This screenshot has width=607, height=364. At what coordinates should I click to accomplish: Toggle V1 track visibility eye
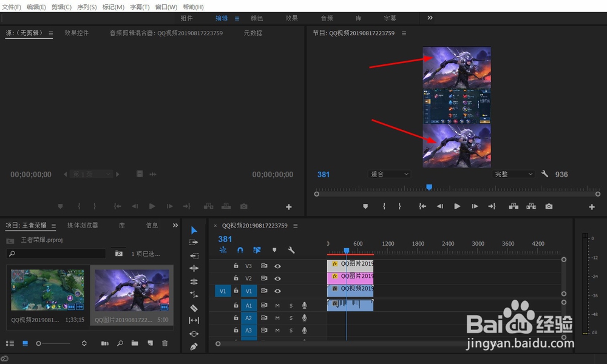[x=277, y=291]
